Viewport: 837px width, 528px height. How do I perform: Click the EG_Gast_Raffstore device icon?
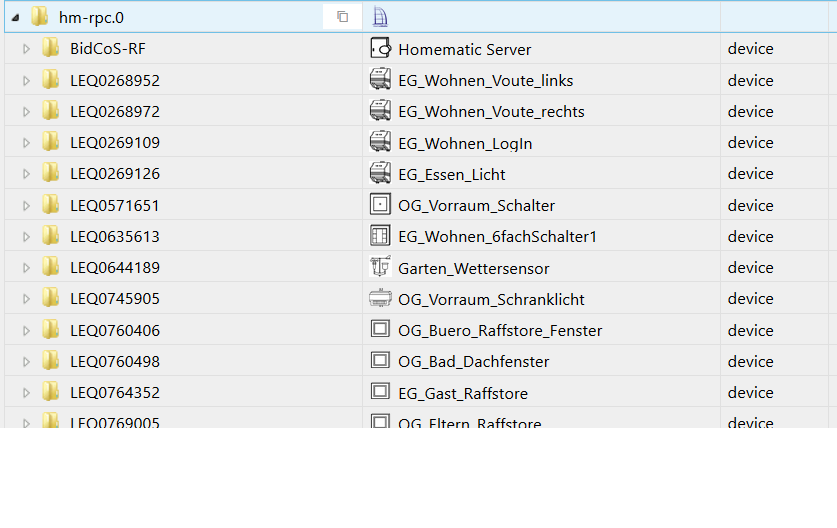380,391
